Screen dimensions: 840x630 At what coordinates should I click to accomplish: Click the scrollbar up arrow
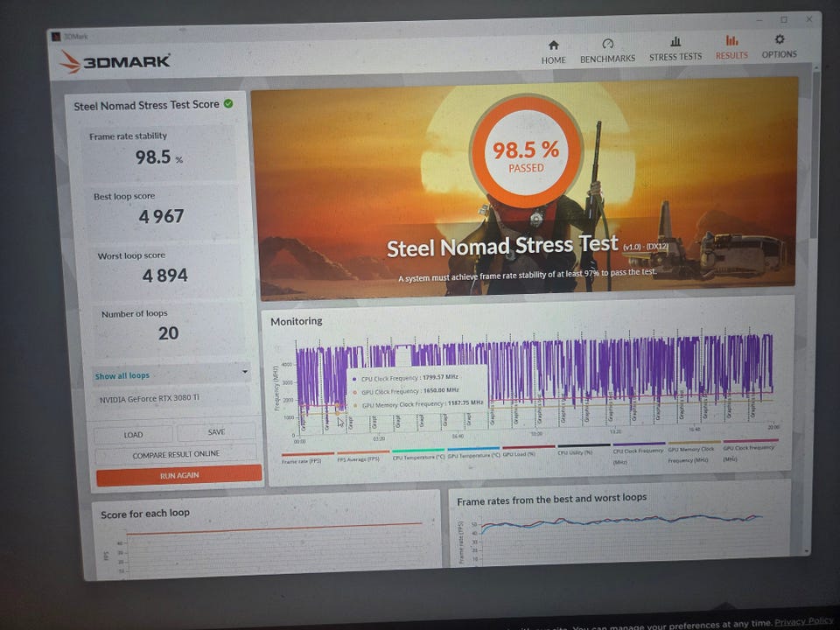pos(815,68)
